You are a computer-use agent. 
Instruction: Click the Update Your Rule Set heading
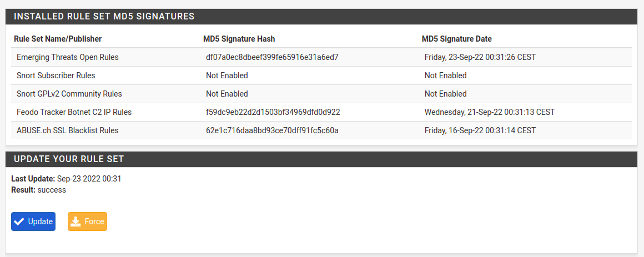pyautogui.click(x=69, y=159)
